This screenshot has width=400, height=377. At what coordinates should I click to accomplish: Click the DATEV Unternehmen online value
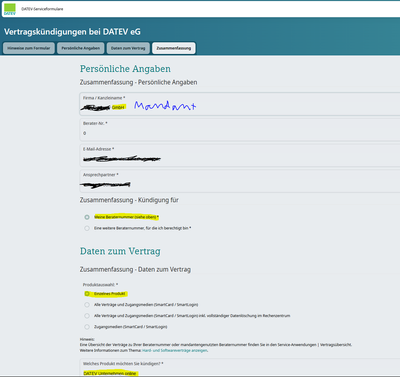[x=110, y=373]
